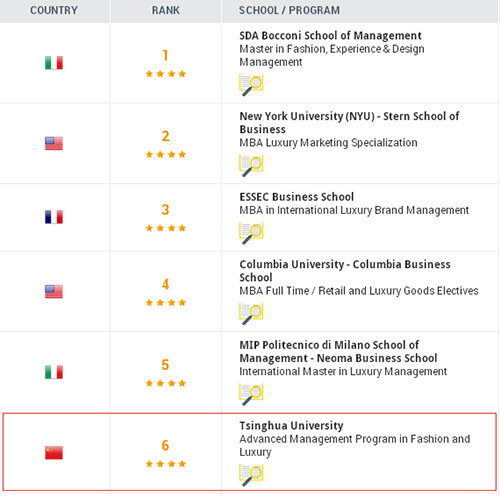500x497 pixels.
Task: Open details icon for Columbia Business School
Action: tap(251, 314)
